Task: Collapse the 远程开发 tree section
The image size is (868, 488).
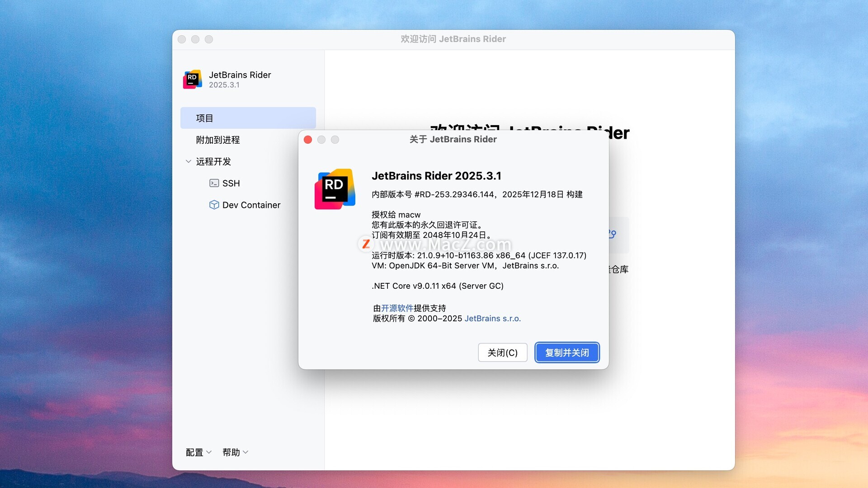Action: point(189,161)
